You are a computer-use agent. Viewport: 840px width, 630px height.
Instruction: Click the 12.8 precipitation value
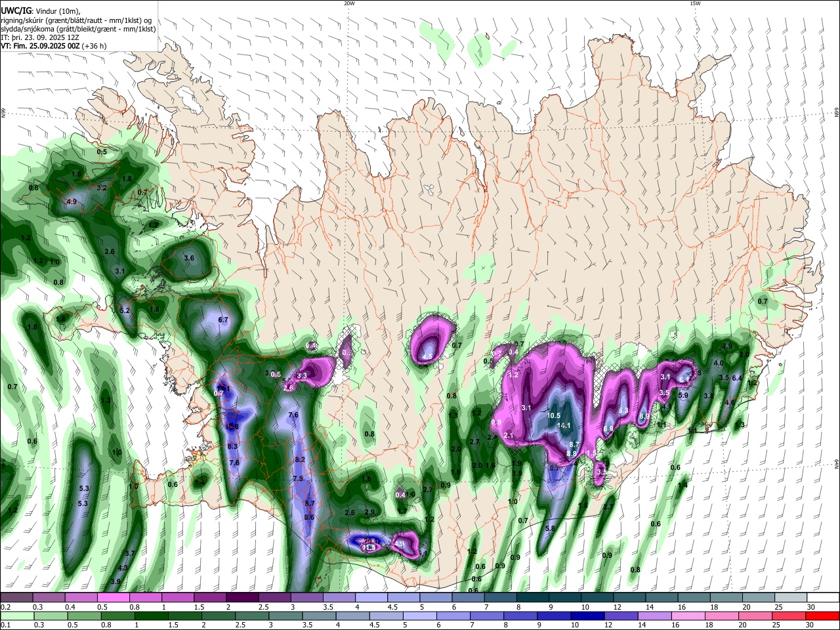point(232,427)
